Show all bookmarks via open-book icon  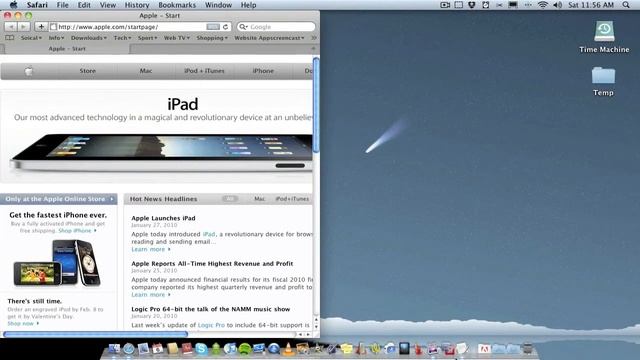(x=9, y=38)
